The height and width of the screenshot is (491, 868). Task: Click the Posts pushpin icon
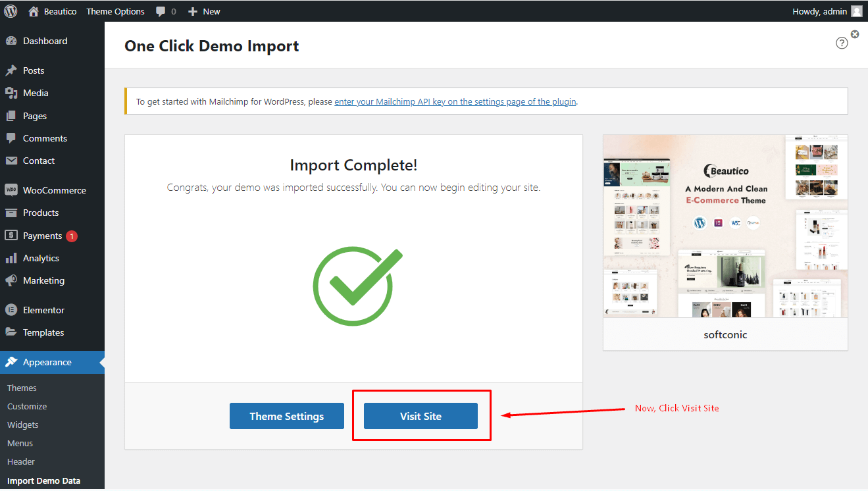(x=11, y=70)
